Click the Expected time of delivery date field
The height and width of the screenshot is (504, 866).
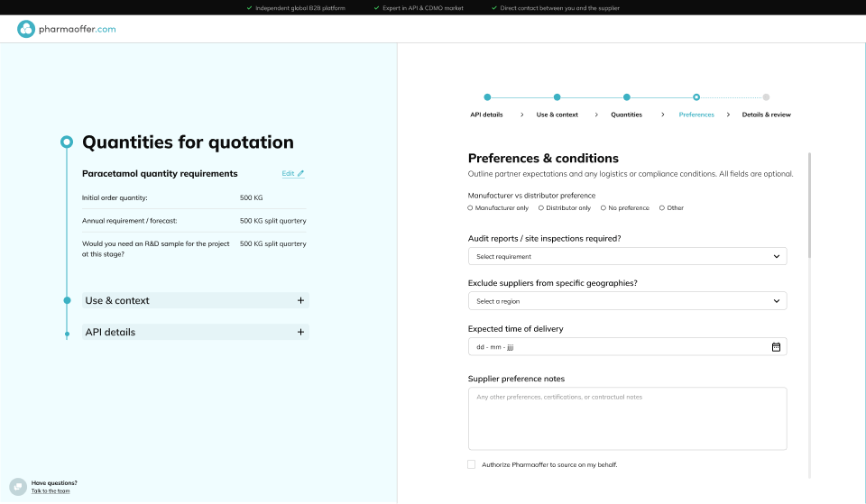click(x=628, y=347)
